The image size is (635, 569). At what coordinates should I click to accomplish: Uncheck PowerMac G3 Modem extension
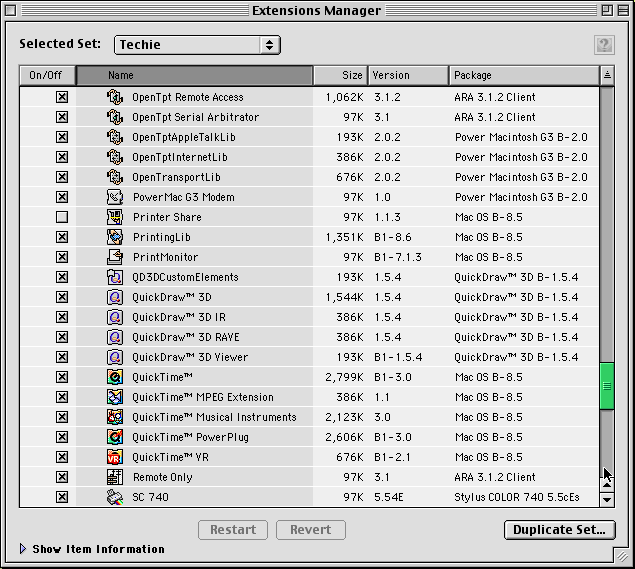point(62,197)
